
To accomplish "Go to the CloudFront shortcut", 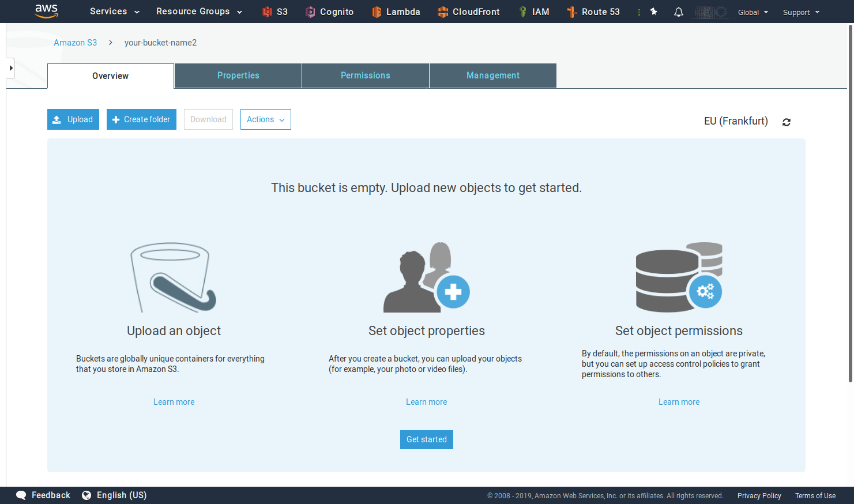I will point(468,12).
